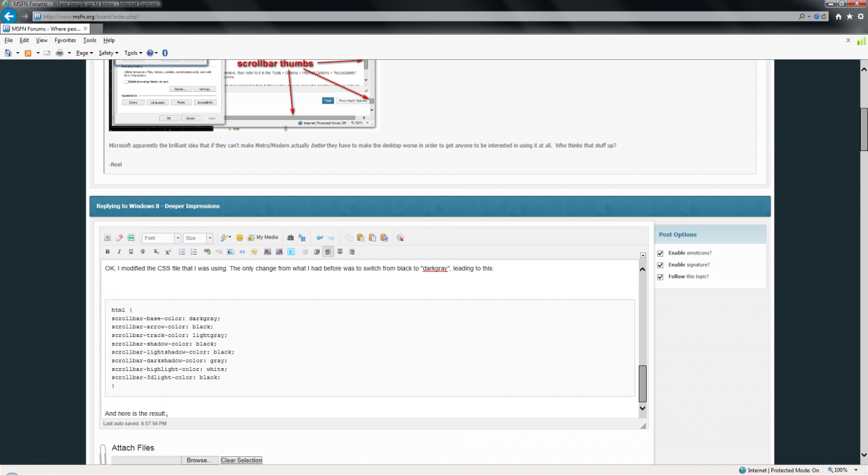Open the My Media button in the editor
This screenshot has height=475, width=868.
[x=263, y=237]
